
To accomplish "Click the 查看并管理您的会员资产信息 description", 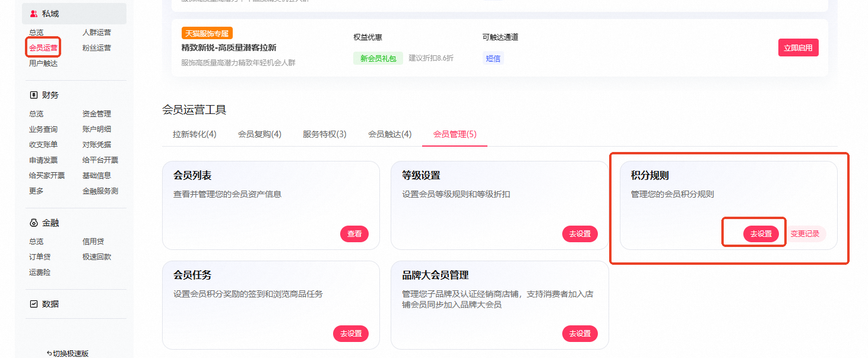I will click(227, 194).
